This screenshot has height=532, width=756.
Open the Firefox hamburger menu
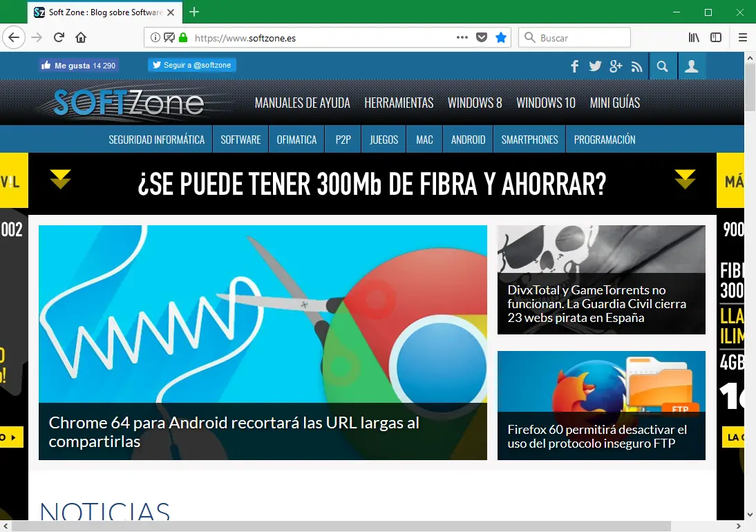tap(742, 37)
